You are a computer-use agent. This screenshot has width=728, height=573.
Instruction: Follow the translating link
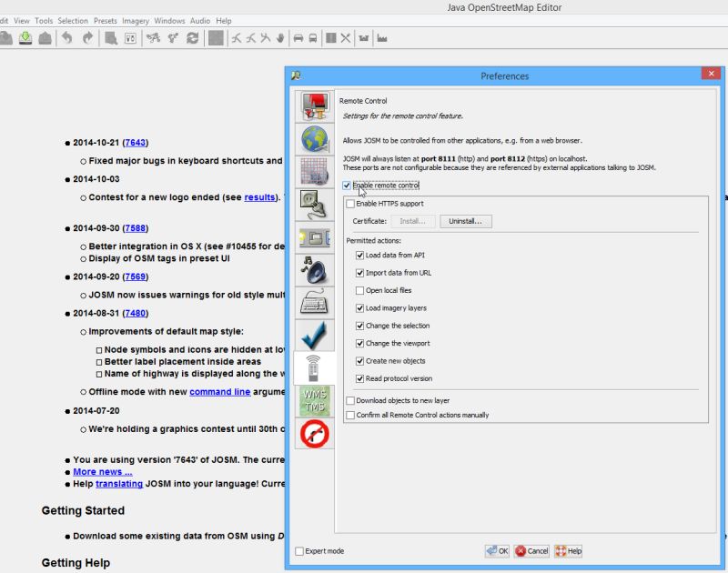(x=119, y=484)
